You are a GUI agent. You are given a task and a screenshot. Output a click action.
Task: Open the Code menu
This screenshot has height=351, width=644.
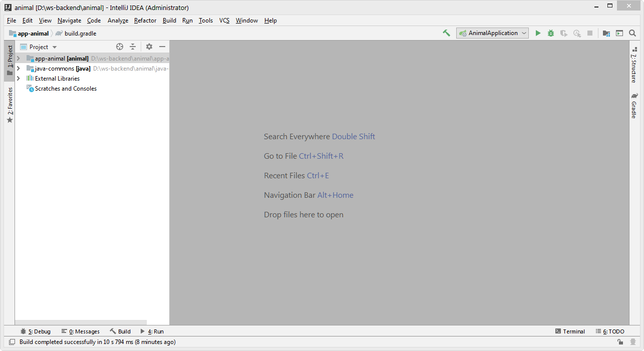94,21
